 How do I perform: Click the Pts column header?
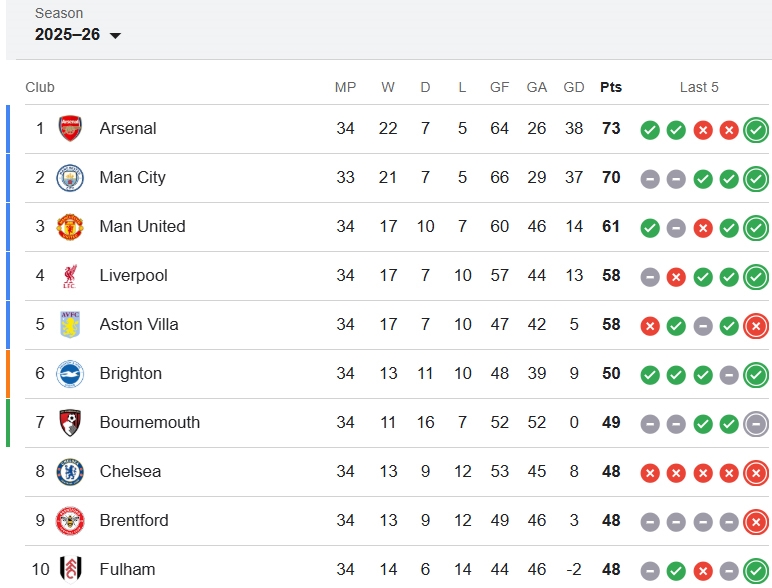tap(610, 87)
